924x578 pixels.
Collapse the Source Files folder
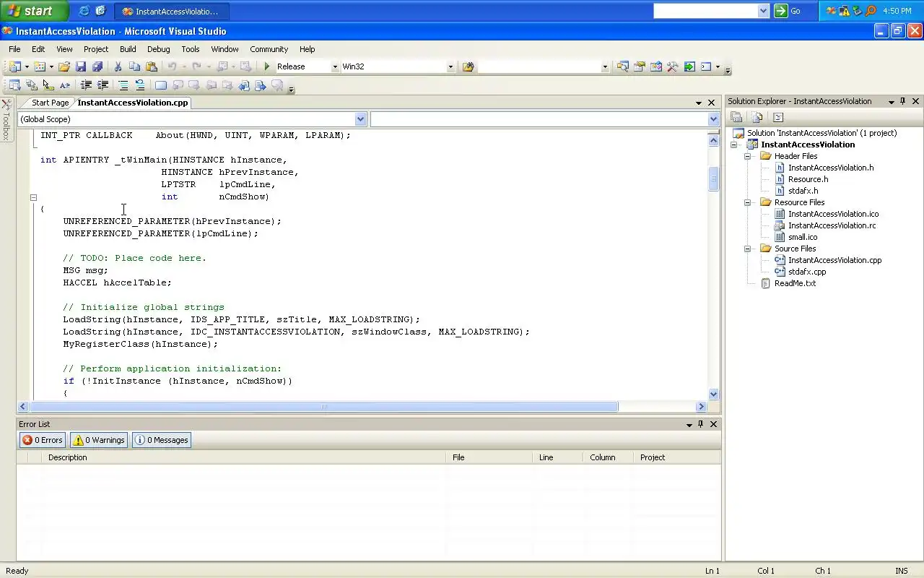[748, 249]
